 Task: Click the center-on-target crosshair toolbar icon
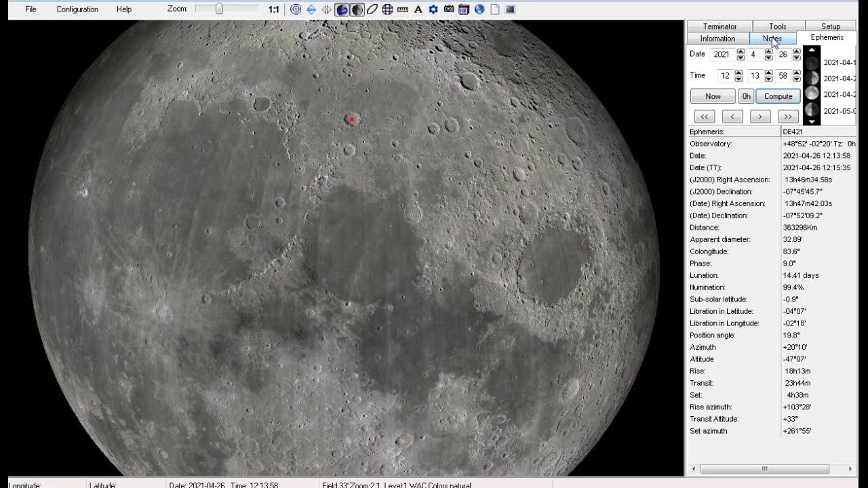point(296,9)
